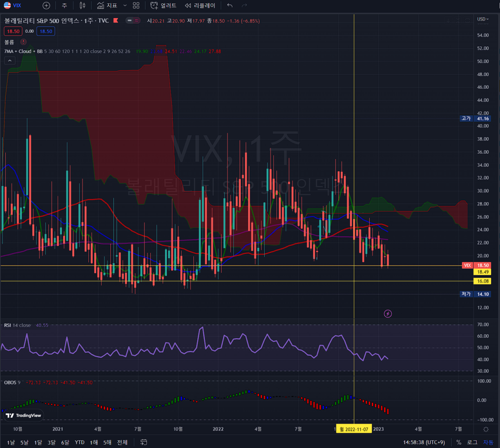The image size is (500, 448).
Task: Create an alert with 얼러트 button
Action: click(x=164, y=5)
